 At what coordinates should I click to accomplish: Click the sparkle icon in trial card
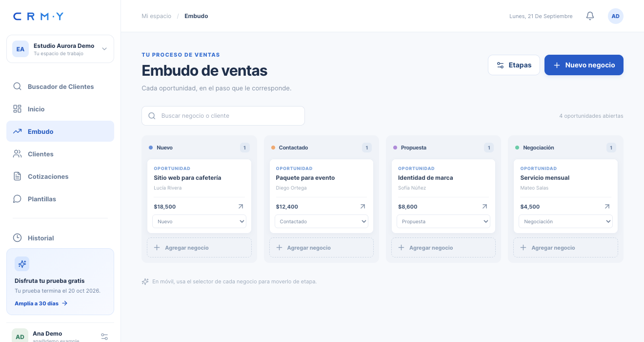pos(22,264)
